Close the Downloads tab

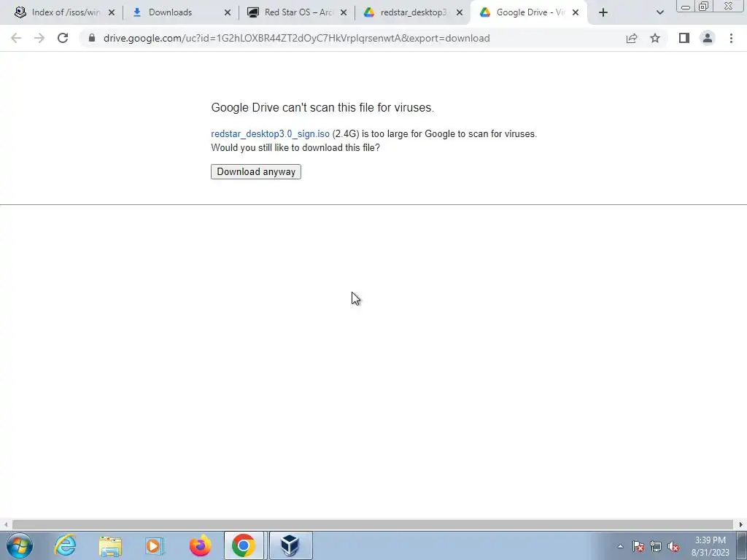[x=228, y=13]
